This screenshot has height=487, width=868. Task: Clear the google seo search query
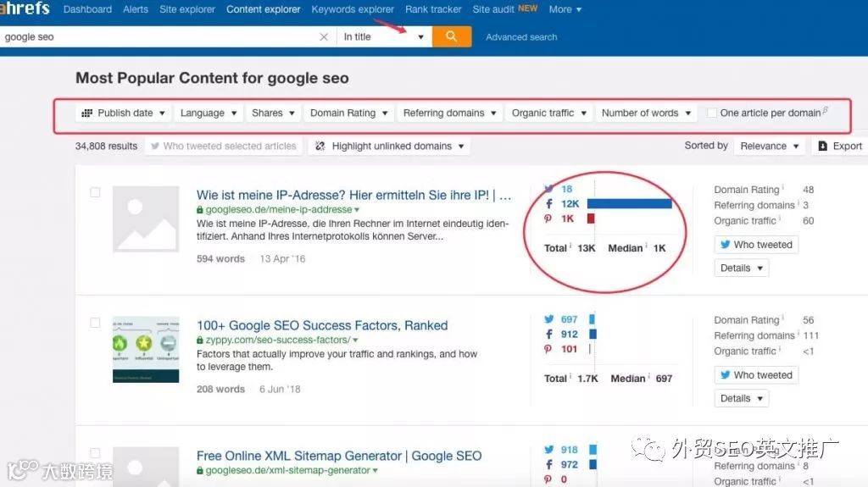pyautogui.click(x=324, y=37)
